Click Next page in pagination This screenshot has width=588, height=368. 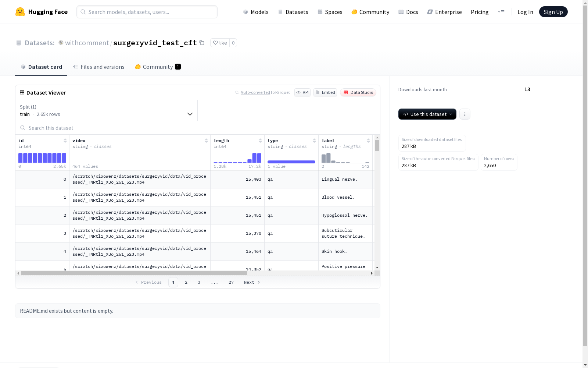click(252, 282)
